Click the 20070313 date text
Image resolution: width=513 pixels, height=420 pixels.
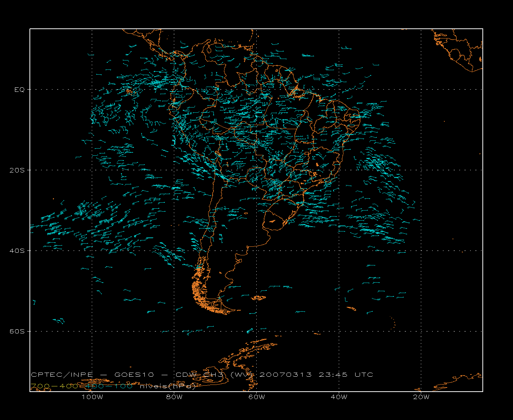[x=285, y=374]
